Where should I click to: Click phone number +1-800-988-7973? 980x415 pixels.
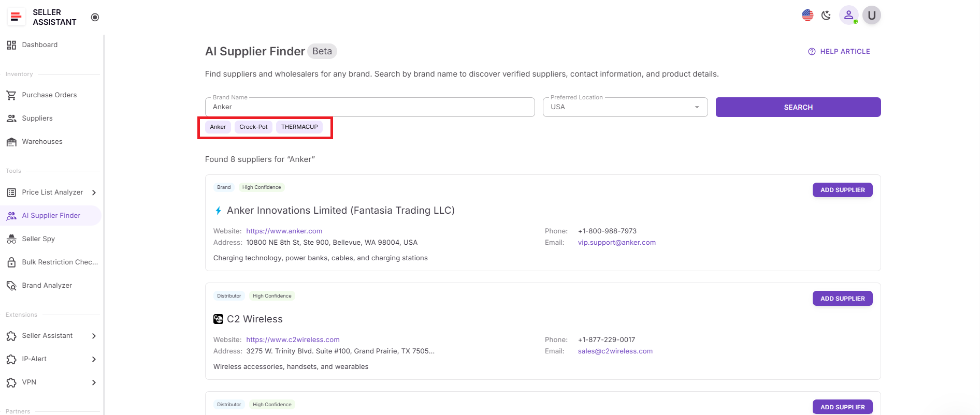(x=607, y=231)
